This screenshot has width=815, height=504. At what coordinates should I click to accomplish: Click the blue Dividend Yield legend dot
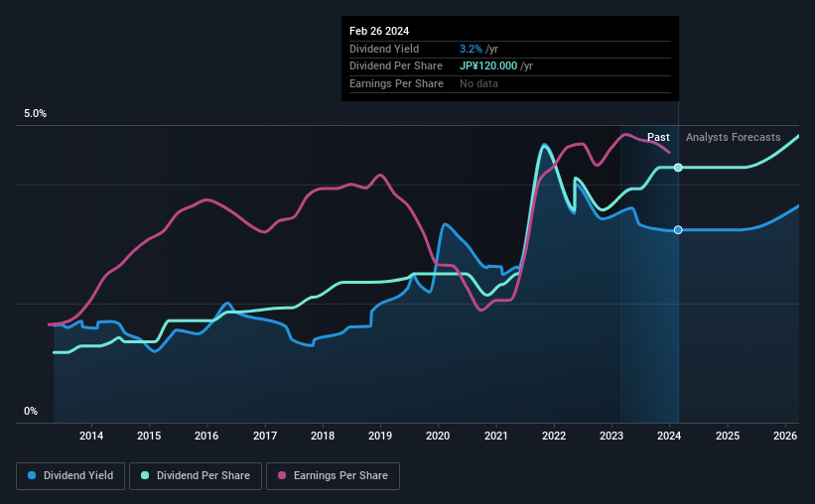pyautogui.click(x=32, y=475)
